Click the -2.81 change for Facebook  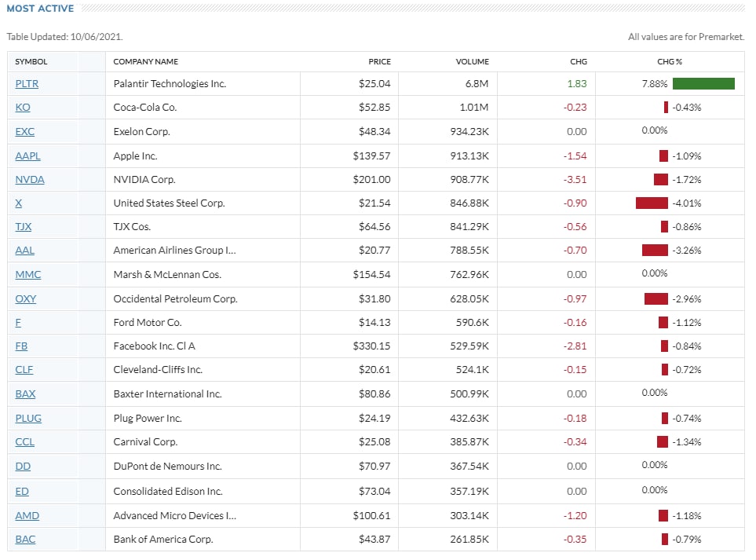[575, 346]
